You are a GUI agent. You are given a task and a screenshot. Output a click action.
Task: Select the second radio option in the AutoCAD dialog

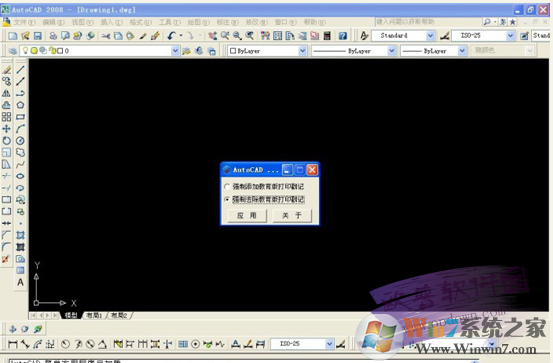[227, 199]
